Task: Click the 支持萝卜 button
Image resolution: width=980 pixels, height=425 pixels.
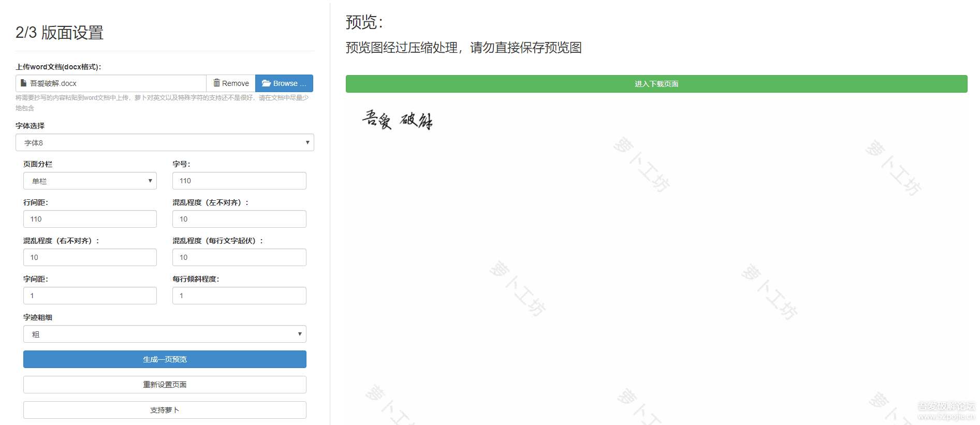Action: [x=165, y=410]
